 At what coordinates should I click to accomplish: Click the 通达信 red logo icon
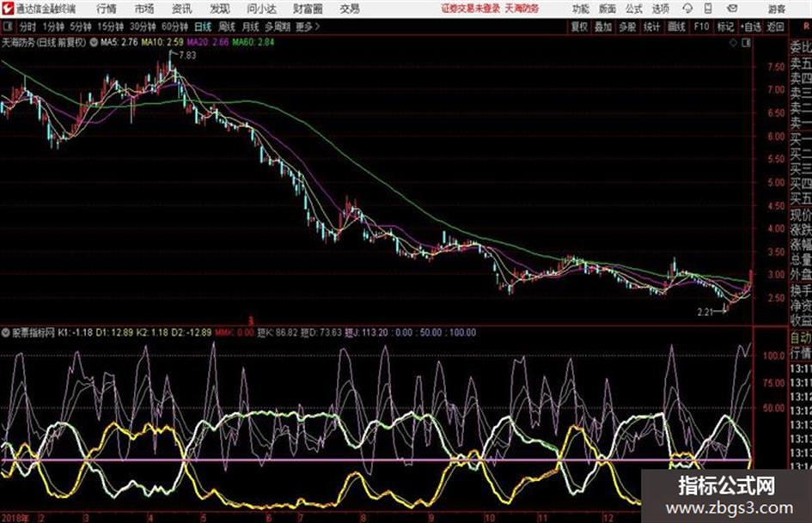[7, 9]
